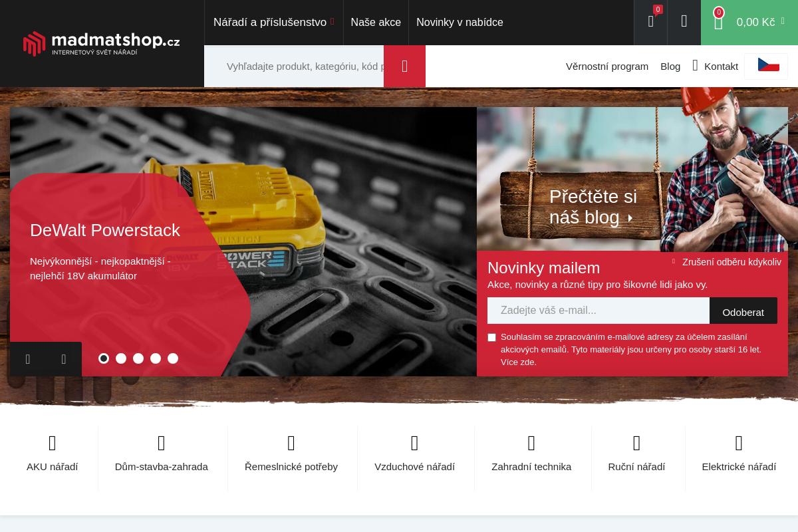Open the Naše akce menu item
Viewport: 798px width, 532px height.
(x=376, y=23)
